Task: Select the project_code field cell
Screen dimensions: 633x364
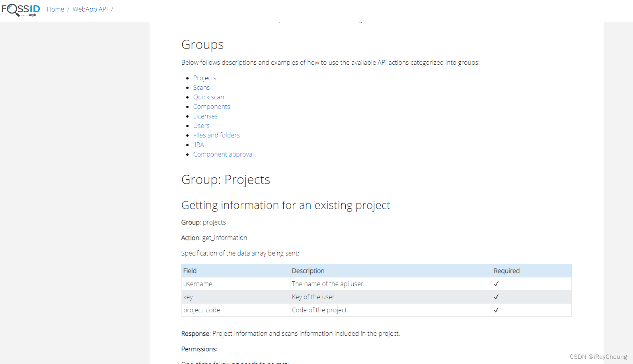Action: pyautogui.click(x=236, y=310)
